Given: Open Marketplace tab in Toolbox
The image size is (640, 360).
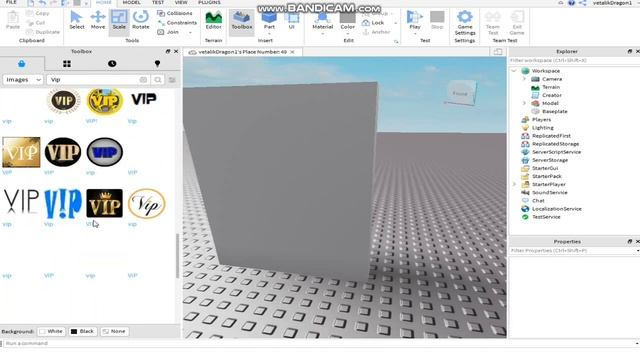Looking at the screenshot, I should [x=22, y=64].
